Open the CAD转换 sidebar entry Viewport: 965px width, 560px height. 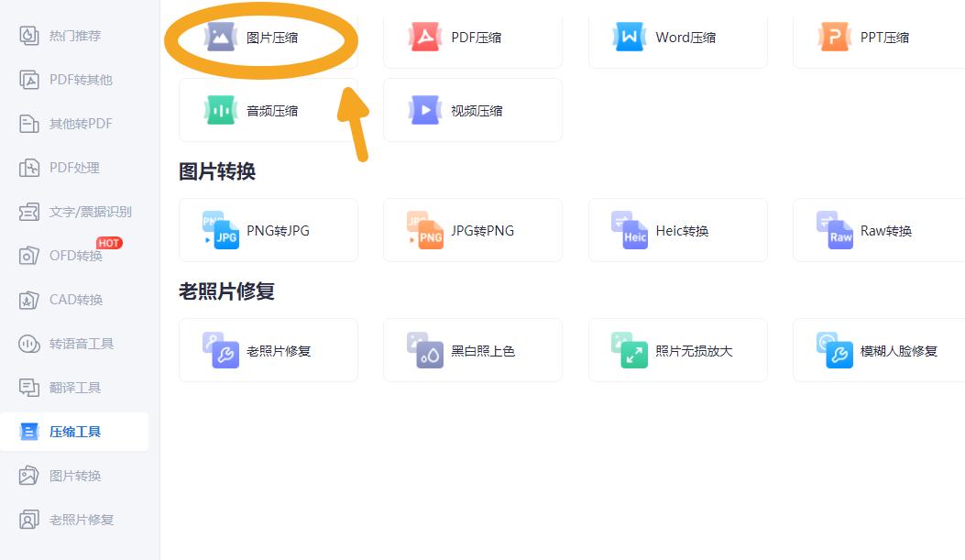pyautogui.click(x=75, y=300)
